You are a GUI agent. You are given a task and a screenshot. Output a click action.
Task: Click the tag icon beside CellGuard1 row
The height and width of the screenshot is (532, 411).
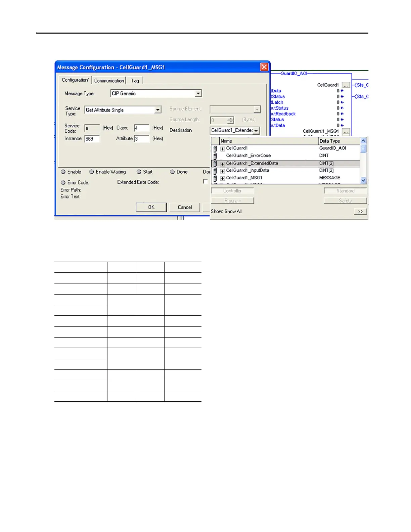point(215,148)
